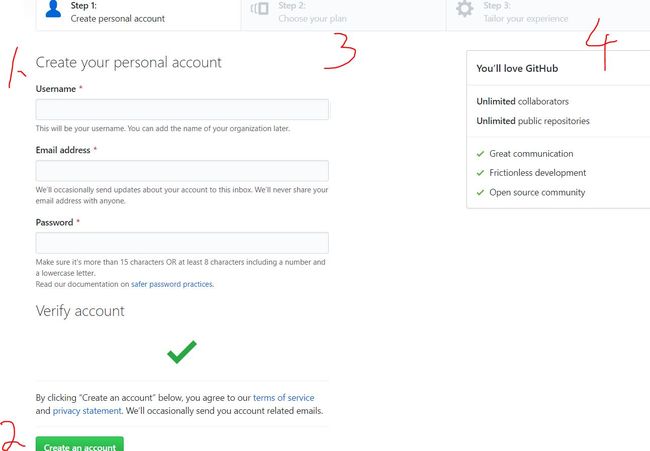Click the gear icon in Step 3
Viewport: 650px width, 451px height.
pyautogui.click(x=465, y=9)
